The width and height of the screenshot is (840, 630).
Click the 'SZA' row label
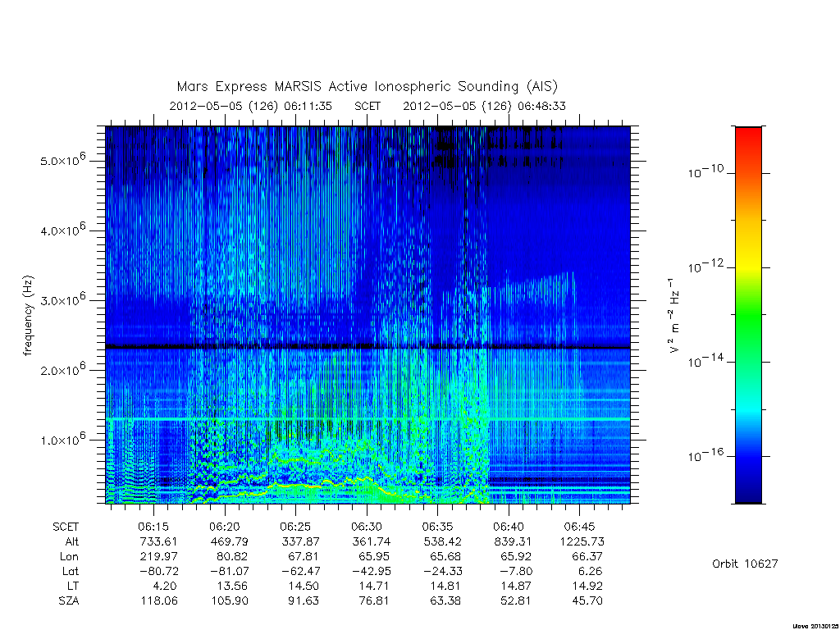69,601
